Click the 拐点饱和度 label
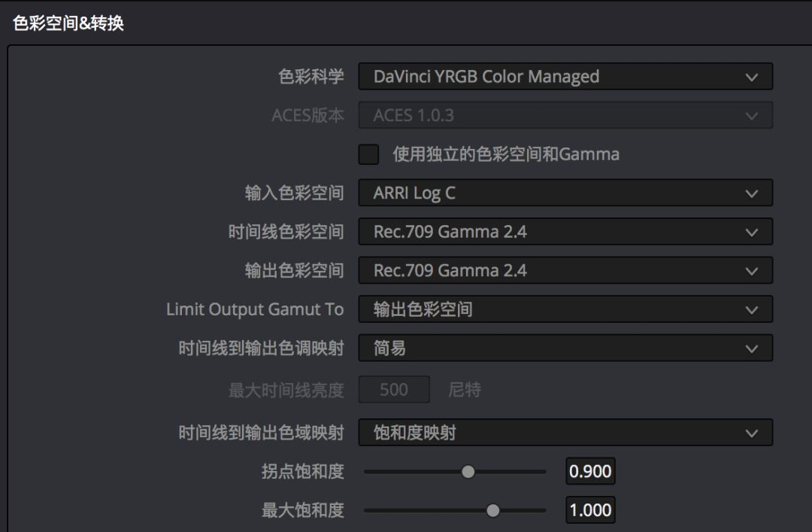The width and height of the screenshot is (812, 532). point(303,471)
